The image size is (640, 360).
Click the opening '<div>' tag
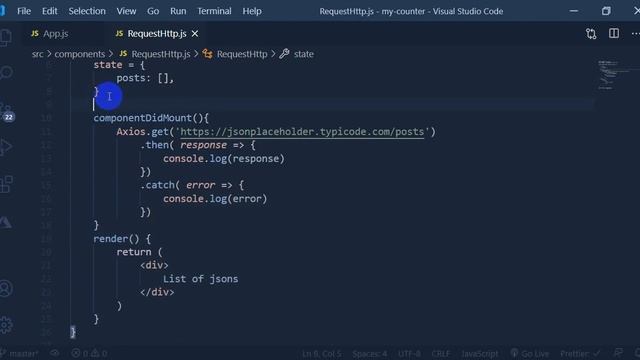154,265
